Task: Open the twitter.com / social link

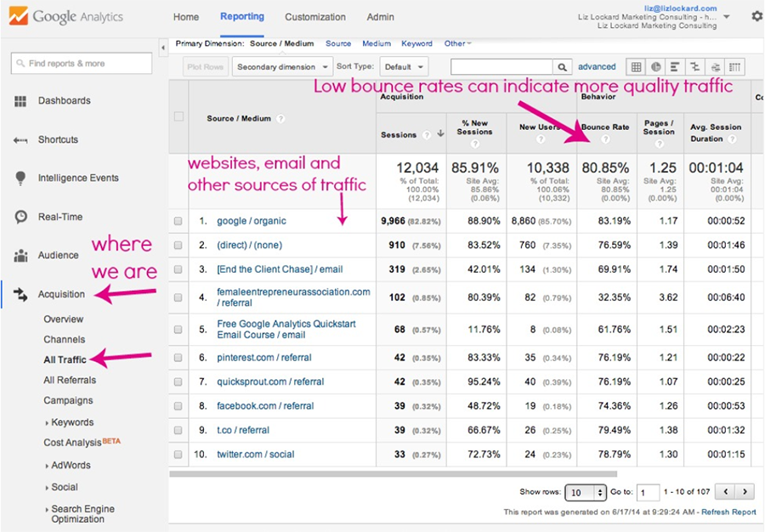Action: click(x=256, y=455)
